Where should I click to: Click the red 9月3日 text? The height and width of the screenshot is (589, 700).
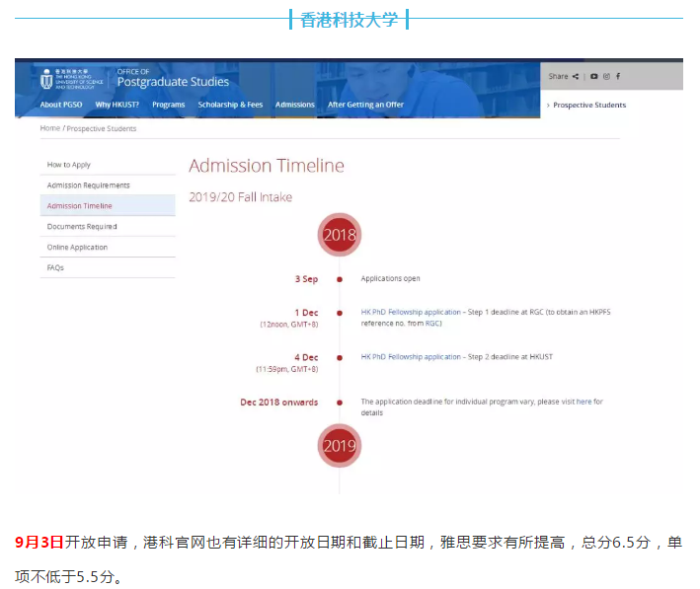(39, 543)
